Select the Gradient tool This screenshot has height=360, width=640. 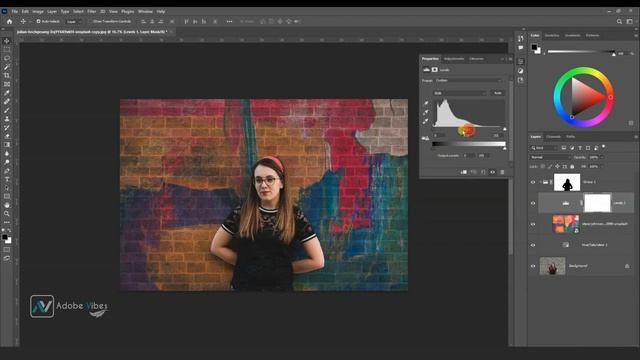pyautogui.click(x=7, y=144)
